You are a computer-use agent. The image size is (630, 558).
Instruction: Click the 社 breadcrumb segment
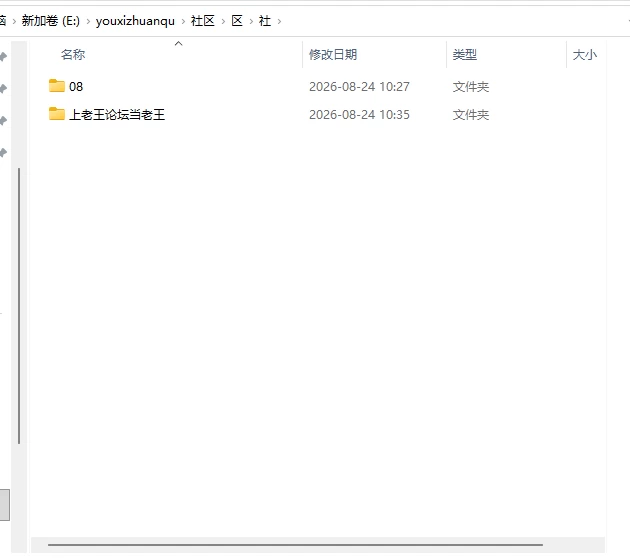[265, 20]
